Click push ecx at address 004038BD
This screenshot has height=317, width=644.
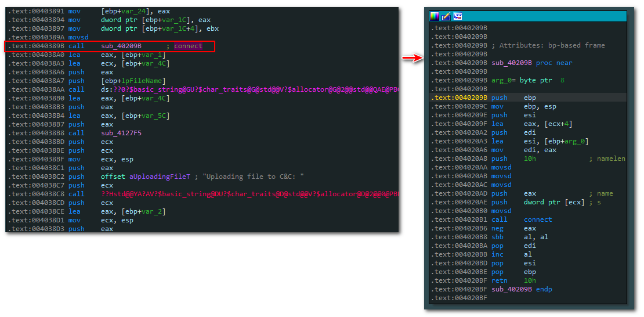60,142
